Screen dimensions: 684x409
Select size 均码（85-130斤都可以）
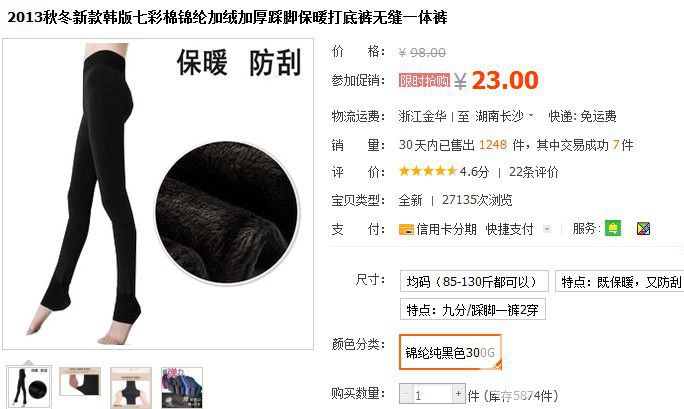(x=474, y=281)
